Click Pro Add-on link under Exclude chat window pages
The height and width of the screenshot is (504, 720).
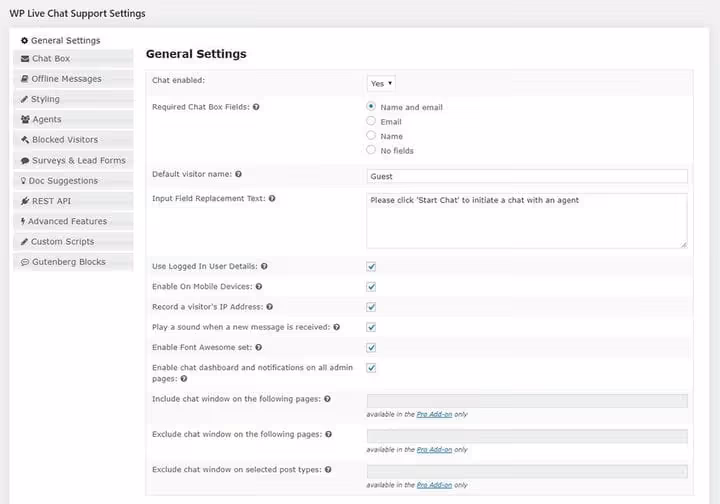(x=434, y=449)
